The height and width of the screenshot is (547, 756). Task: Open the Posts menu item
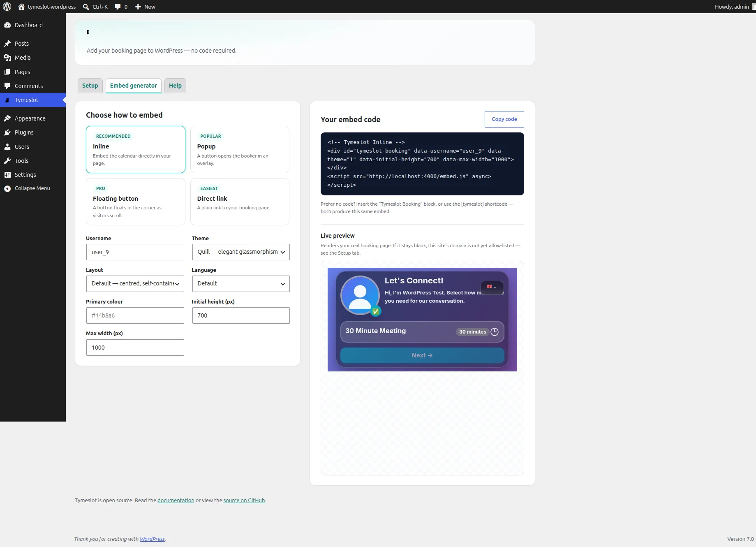(x=33, y=44)
